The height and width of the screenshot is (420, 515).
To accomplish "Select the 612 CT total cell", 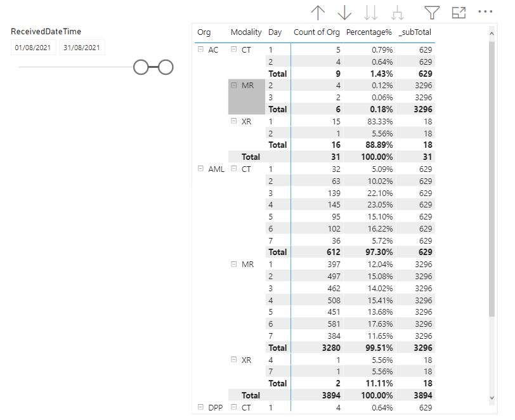I will point(317,252).
